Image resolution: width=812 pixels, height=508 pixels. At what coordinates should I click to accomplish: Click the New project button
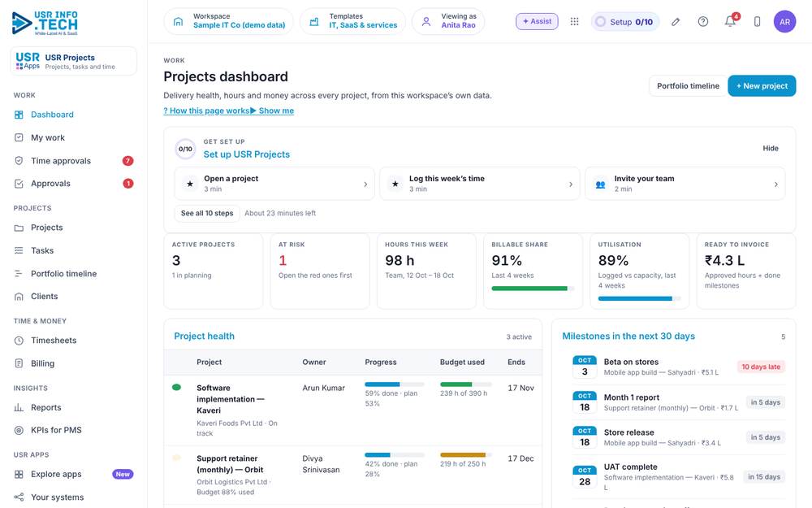click(x=762, y=86)
